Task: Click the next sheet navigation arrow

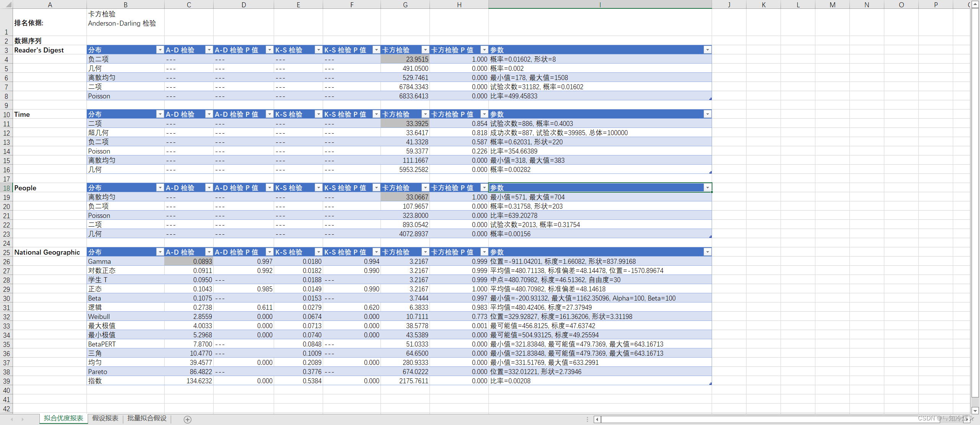Action: coord(23,419)
